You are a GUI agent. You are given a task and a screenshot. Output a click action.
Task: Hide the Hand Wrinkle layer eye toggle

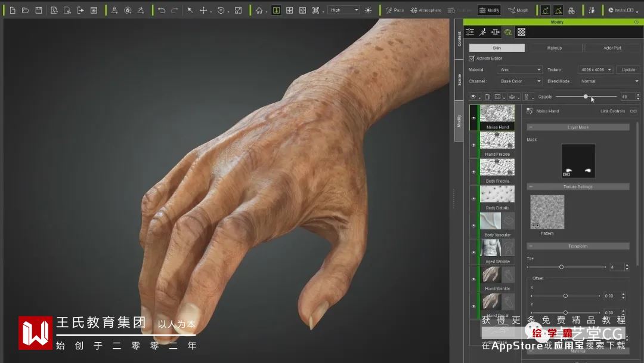coord(473,279)
